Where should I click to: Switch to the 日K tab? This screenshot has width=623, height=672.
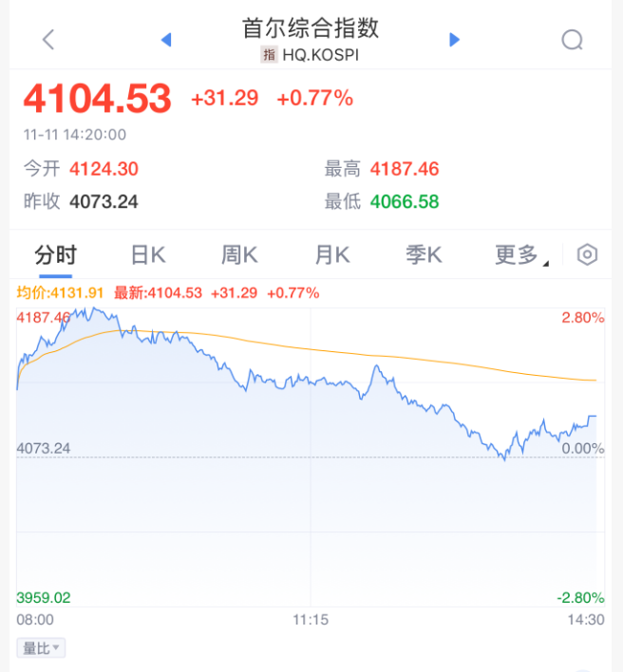point(147,254)
